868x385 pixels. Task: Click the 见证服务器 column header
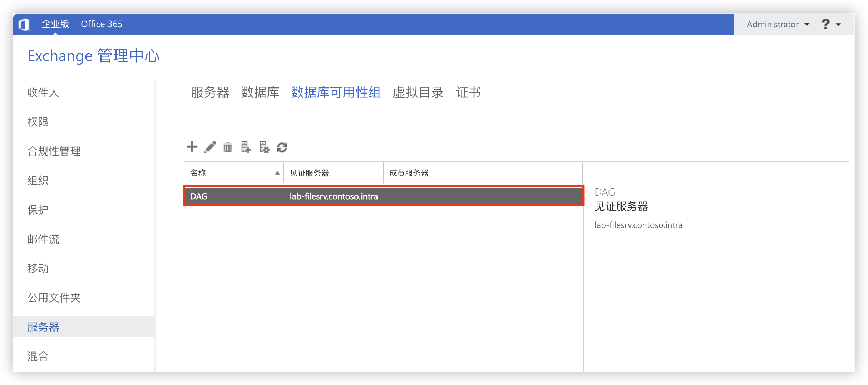(334, 173)
